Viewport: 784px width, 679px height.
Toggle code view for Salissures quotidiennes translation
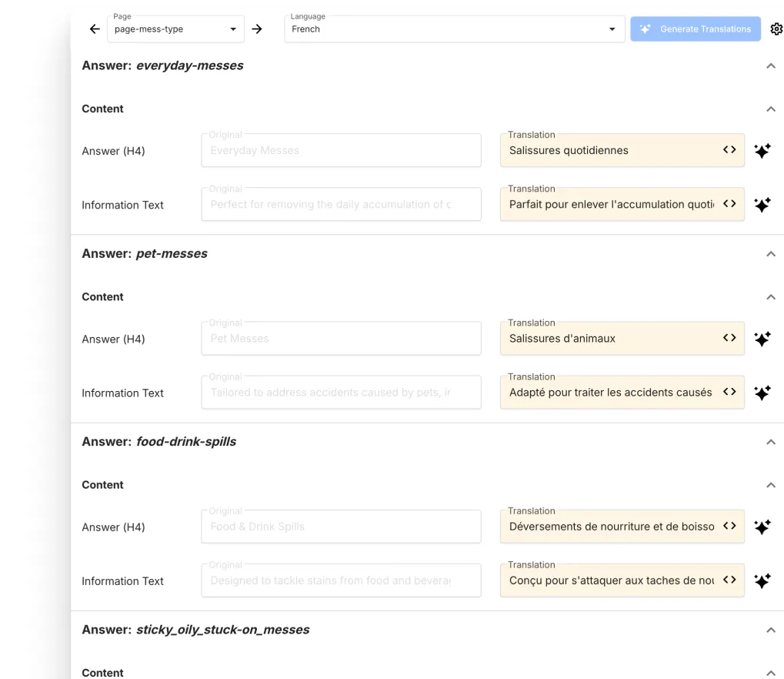coord(729,150)
